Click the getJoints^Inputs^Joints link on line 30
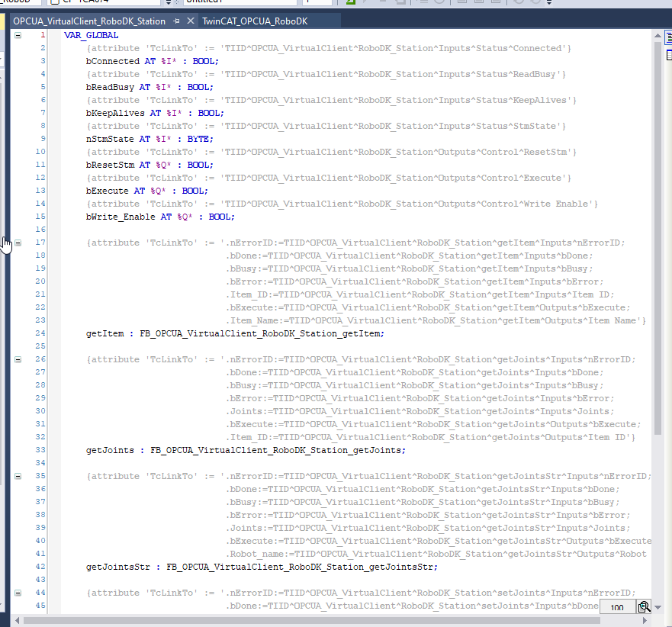 point(420,411)
